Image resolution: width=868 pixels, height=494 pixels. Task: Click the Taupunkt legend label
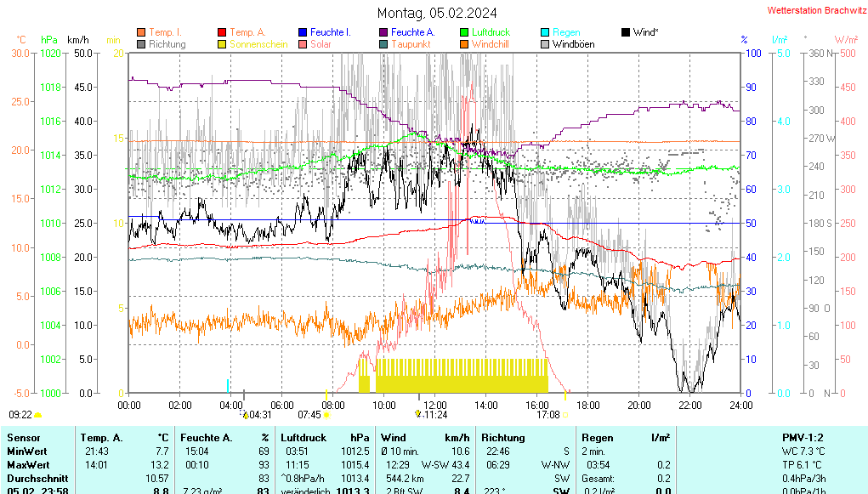(x=413, y=44)
